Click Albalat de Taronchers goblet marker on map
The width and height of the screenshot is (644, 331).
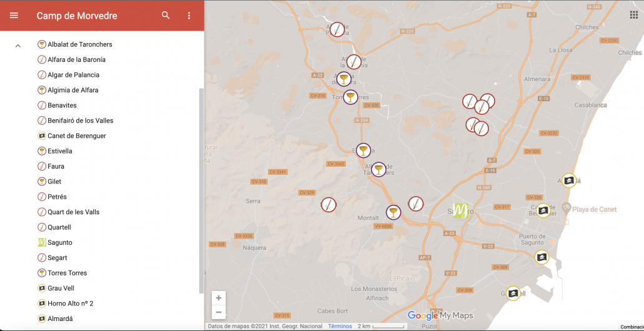click(x=378, y=169)
